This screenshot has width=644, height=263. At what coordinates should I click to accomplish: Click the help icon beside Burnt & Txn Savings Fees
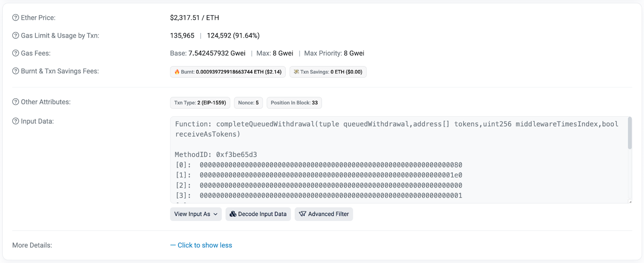[15, 71]
